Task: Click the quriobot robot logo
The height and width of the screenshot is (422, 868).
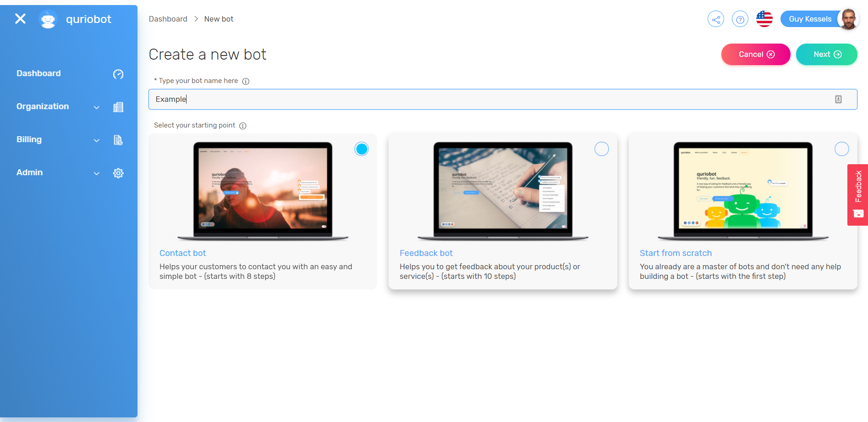Action: (48, 19)
